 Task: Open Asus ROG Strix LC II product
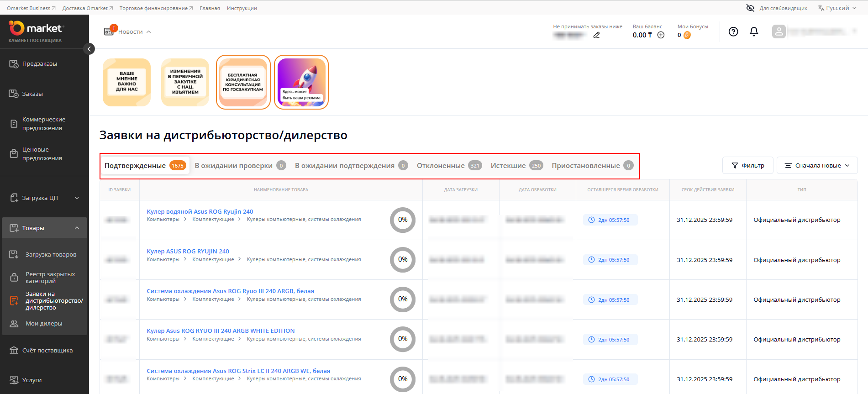tap(238, 371)
